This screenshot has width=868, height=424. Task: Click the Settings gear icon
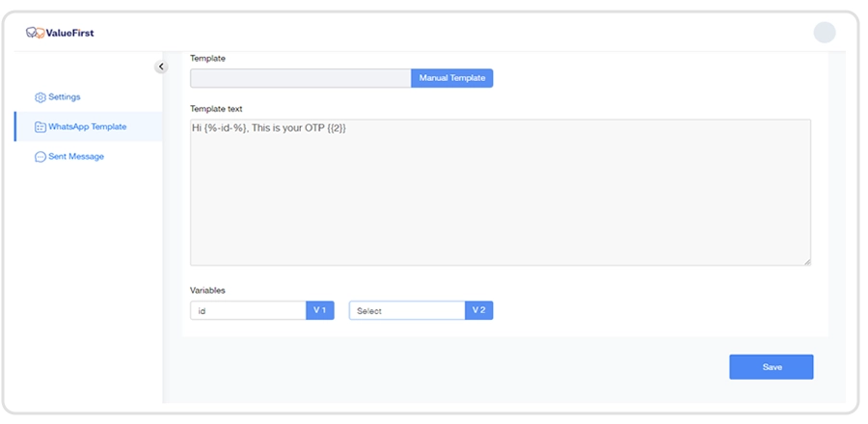click(x=41, y=97)
